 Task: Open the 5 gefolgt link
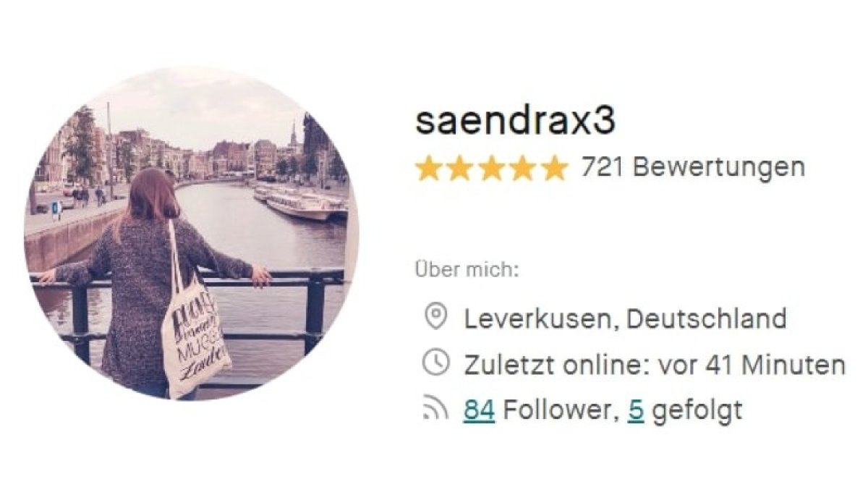click(636, 410)
